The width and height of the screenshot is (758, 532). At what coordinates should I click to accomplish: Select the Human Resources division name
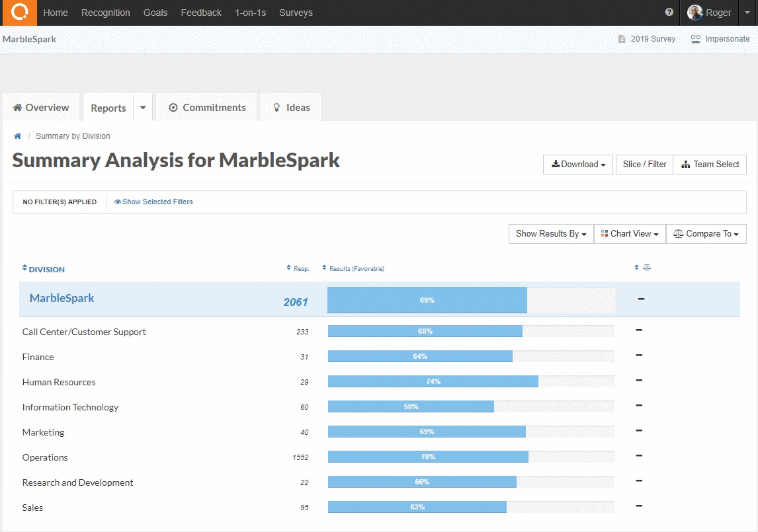pos(59,382)
